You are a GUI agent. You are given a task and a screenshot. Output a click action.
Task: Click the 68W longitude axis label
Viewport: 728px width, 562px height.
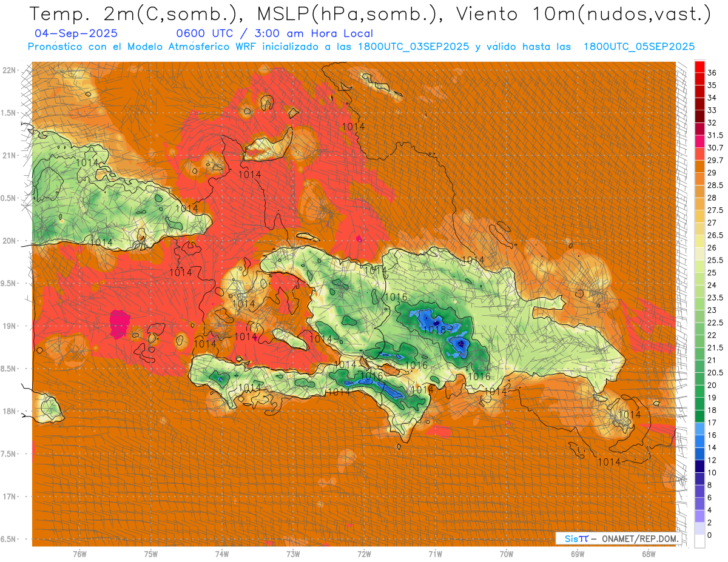[x=649, y=554]
